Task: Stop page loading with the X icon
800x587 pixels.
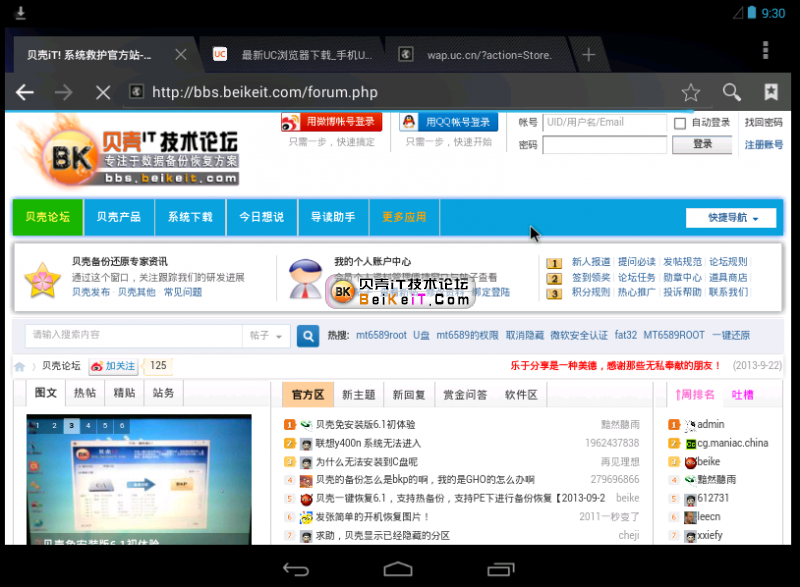Action: [103, 92]
